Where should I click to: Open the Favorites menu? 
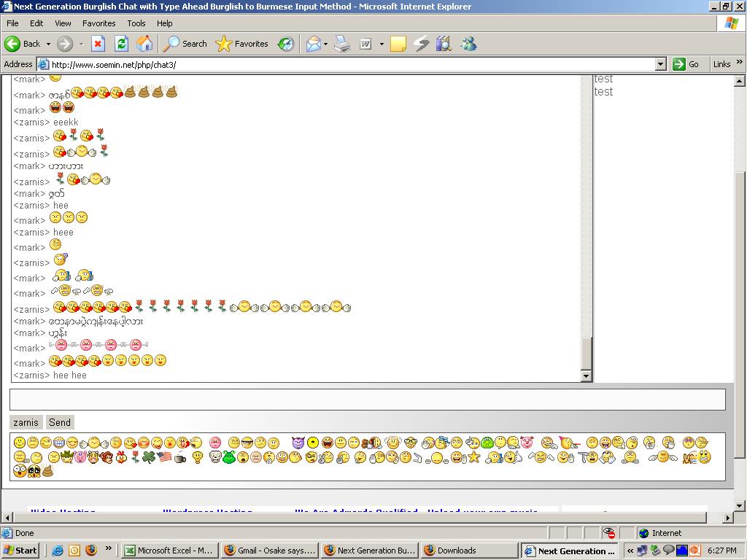point(98,23)
